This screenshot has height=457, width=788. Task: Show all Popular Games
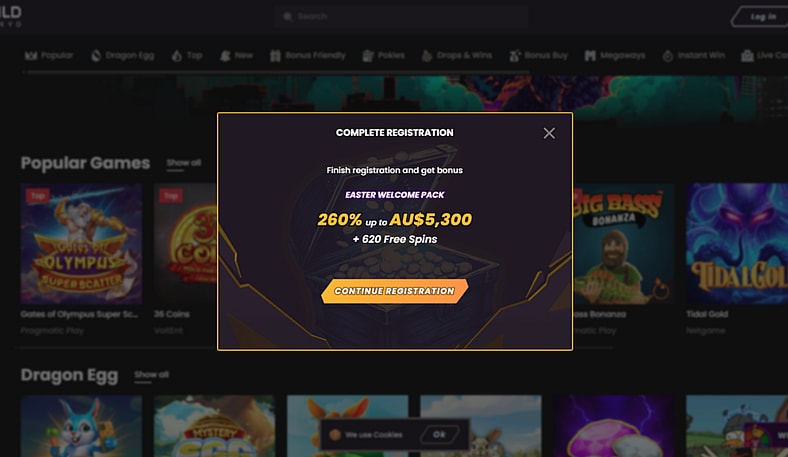pos(183,163)
